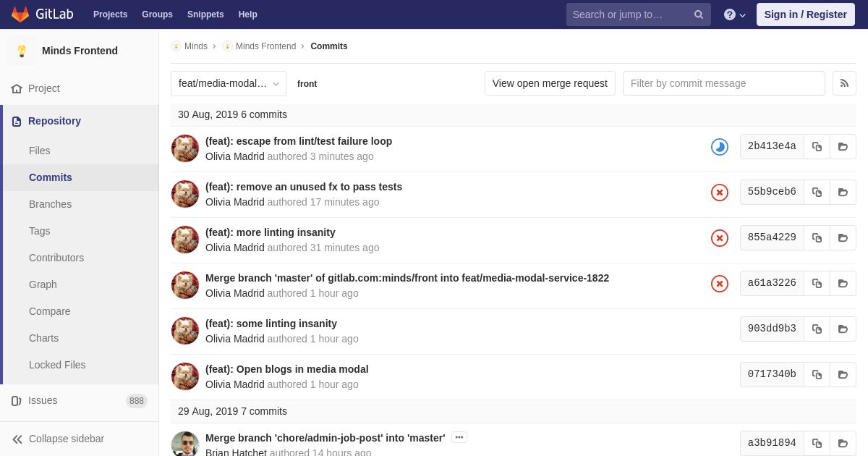Browse files at commit 0717340b

pyautogui.click(x=843, y=374)
